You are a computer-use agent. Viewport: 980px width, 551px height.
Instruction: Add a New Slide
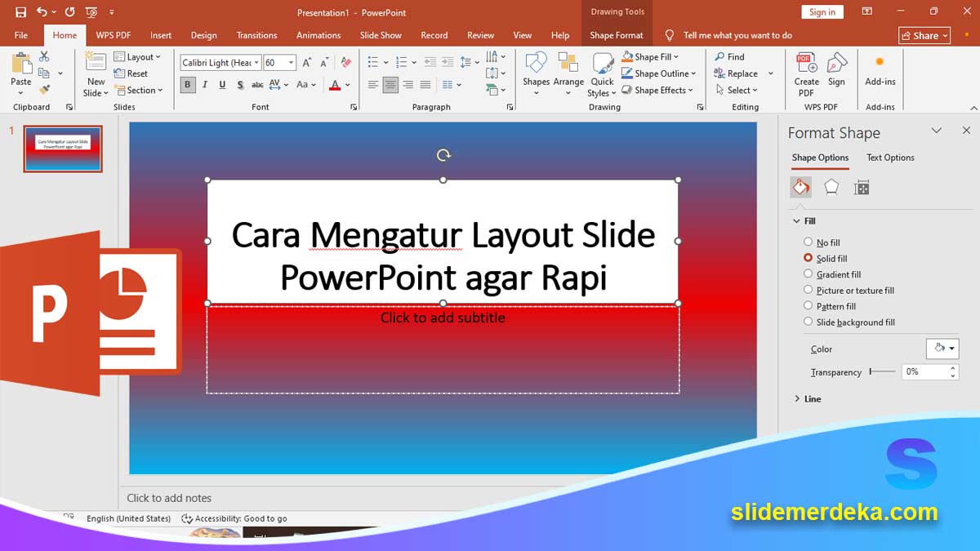pyautogui.click(x=96, y=73)
